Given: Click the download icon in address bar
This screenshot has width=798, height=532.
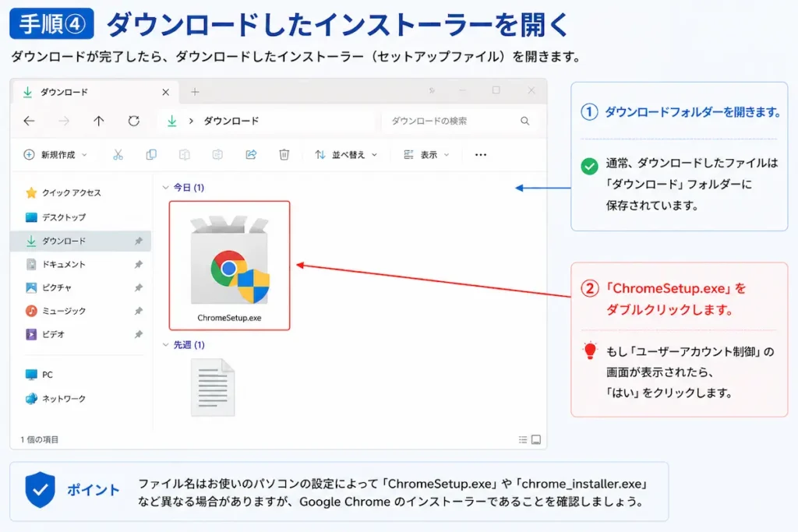Looking at the screenshot, I should (x=172, y=121).
